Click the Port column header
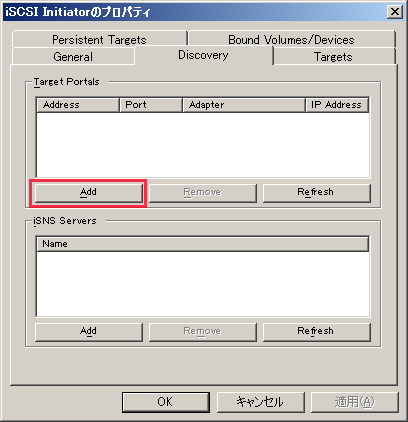Image resolution: width=408 pixels, height=422 pixels. [151, 105]
